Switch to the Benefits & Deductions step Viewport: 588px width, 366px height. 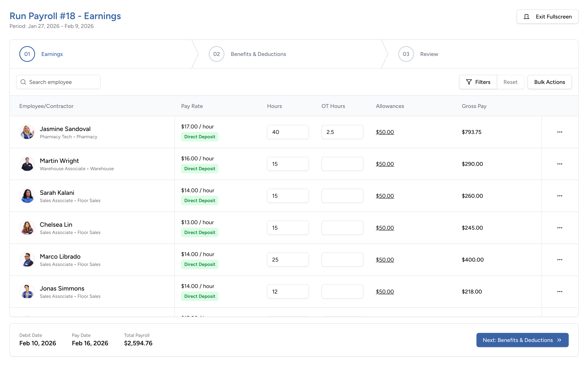point(258,54)
